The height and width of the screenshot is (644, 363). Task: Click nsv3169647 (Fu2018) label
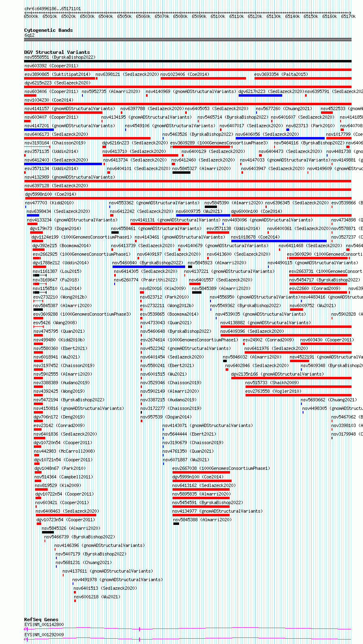(x=56, y=280)
